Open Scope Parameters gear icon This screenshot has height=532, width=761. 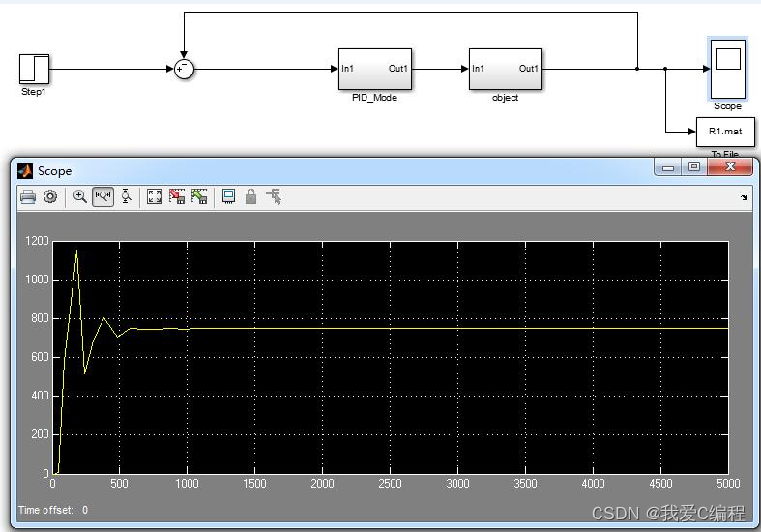(50, 197)
